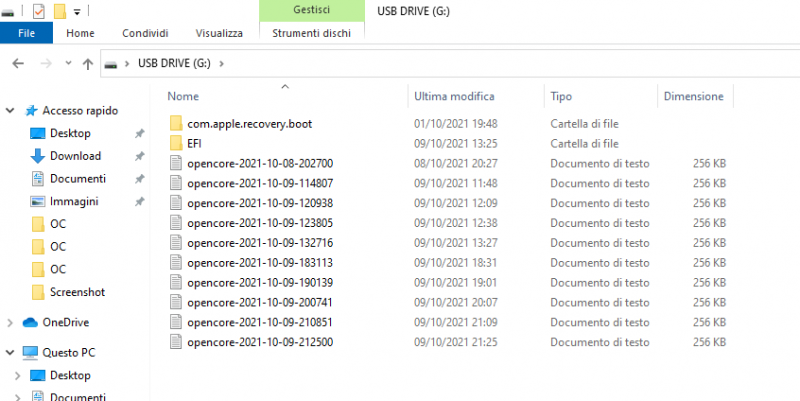Open the quick access toolbar customize dropdown

(77, 12)
